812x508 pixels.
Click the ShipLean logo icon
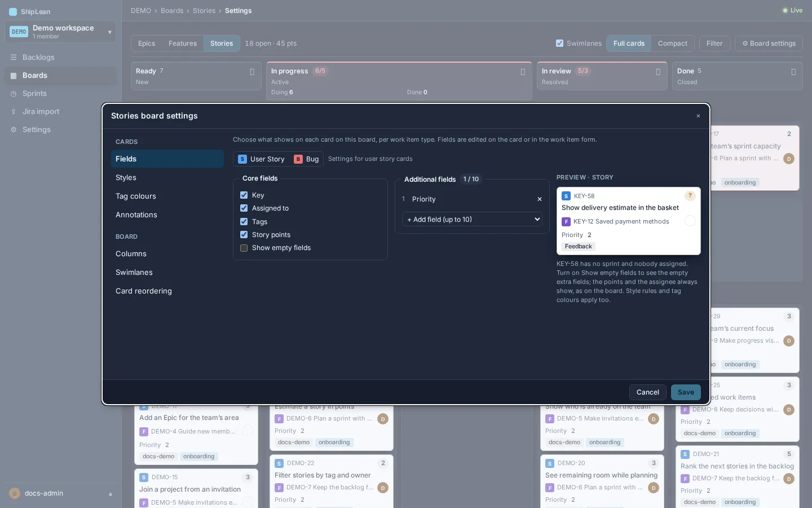click(13, 12)
